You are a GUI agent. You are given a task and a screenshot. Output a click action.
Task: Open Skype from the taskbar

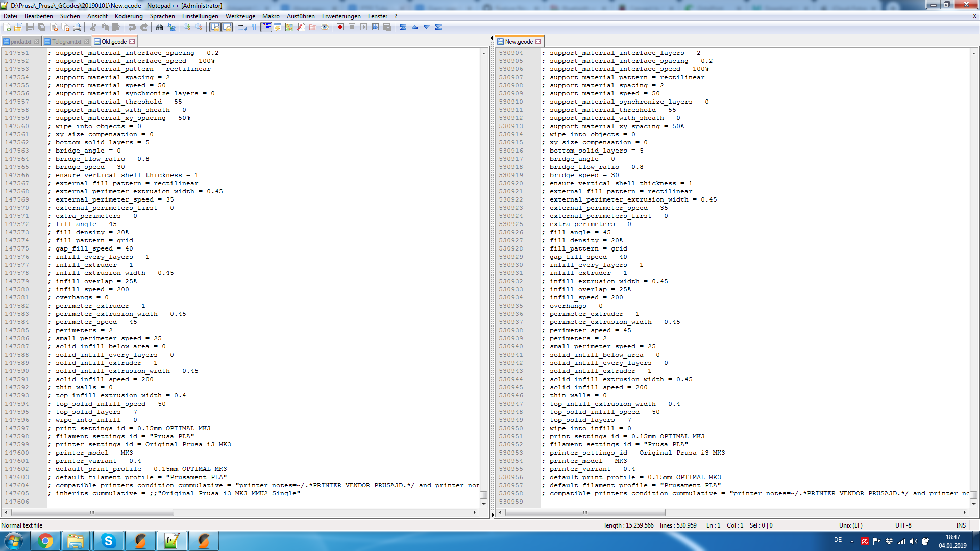coord(108,541)
